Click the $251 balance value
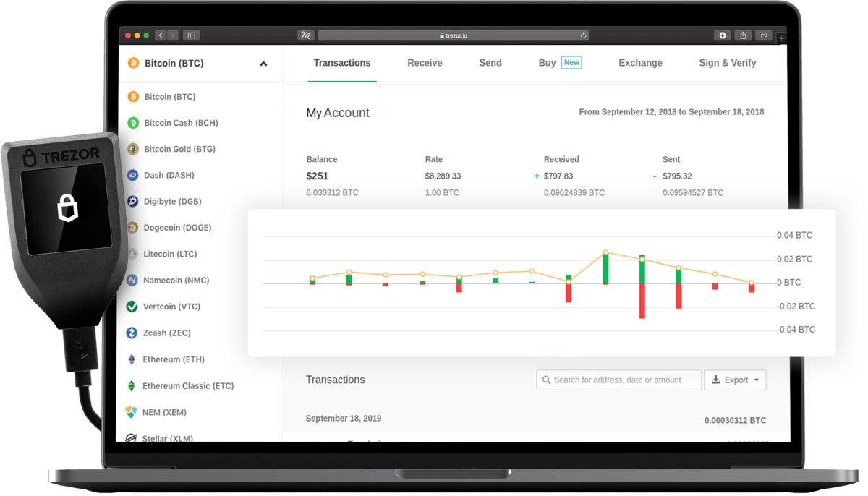Viewport: 868px width, 496px height. pyautogui.click(x=318, y=176)
